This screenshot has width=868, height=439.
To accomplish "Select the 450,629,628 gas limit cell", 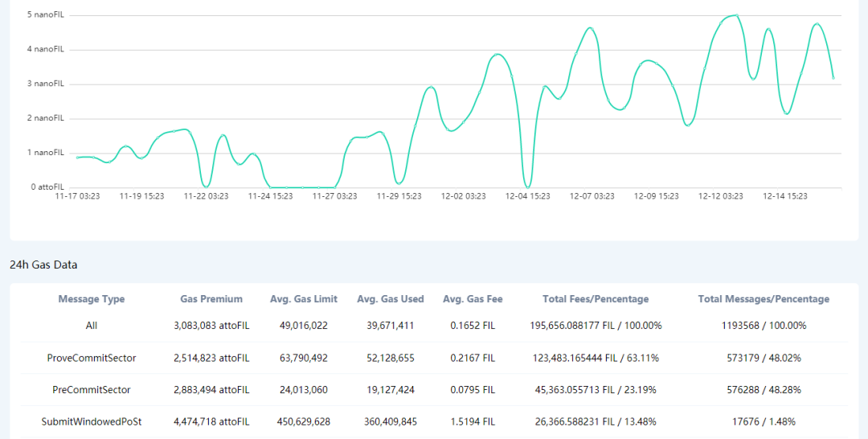I will tap(304, 422).
